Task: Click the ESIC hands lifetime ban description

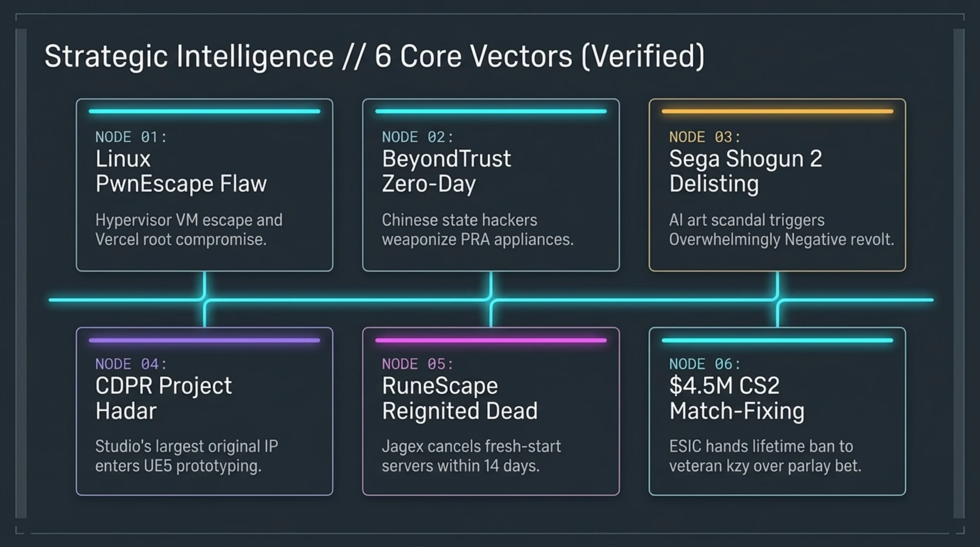Action: (765, 456)
